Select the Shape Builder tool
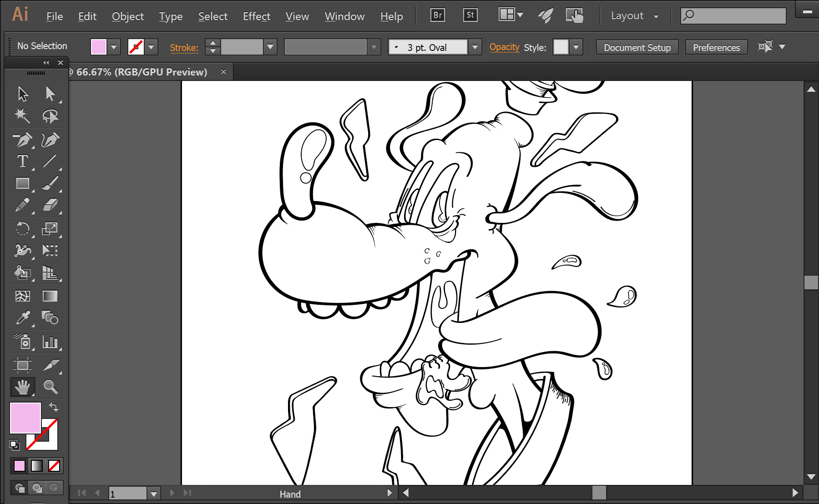 click(x=23, y=272)
